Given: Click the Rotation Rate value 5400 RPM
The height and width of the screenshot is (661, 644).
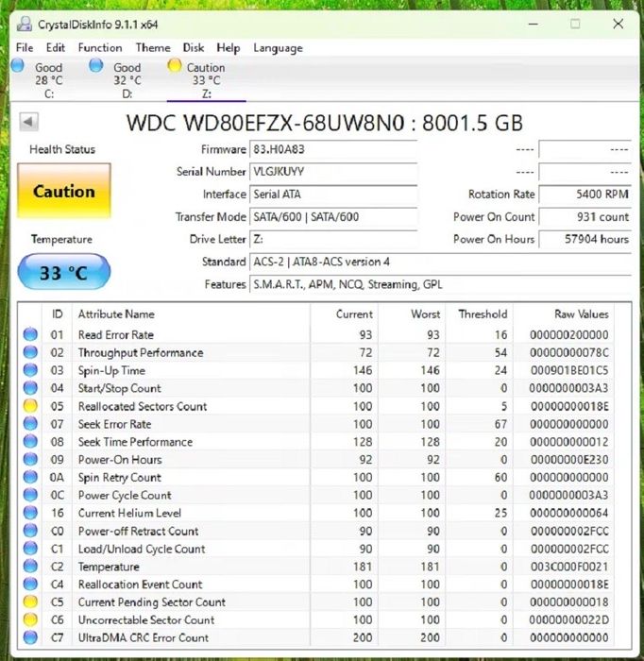Looking at the screenshot, I should tap(585, 195).
